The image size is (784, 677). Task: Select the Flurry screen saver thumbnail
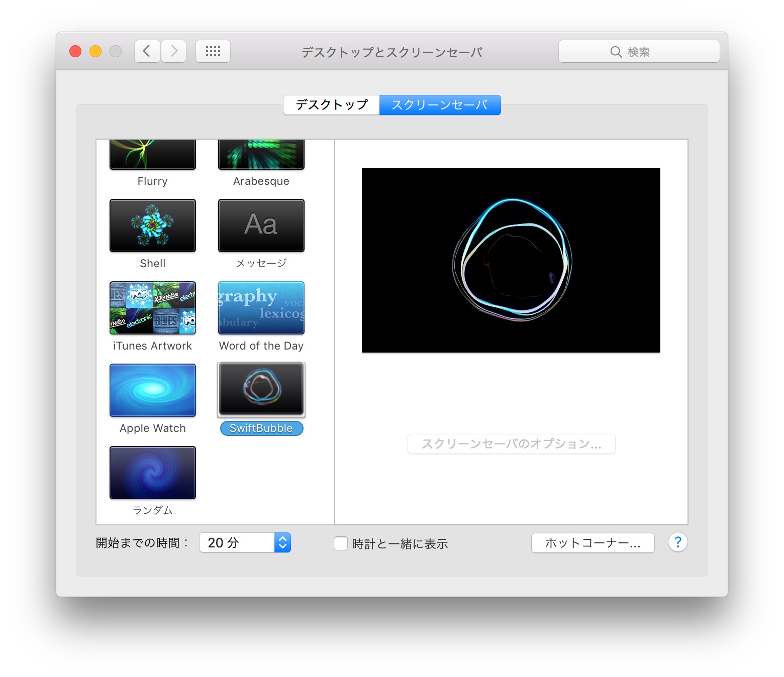click(153, 155)
